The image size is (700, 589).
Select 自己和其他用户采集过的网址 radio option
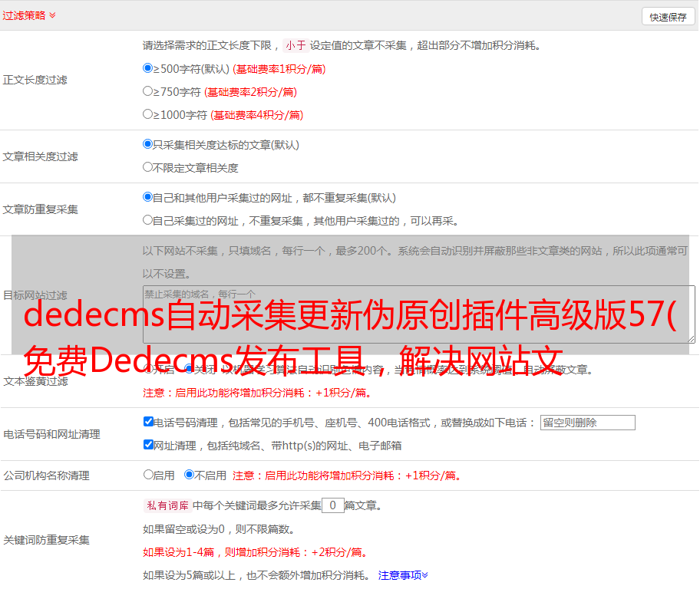tap(148, 197)
